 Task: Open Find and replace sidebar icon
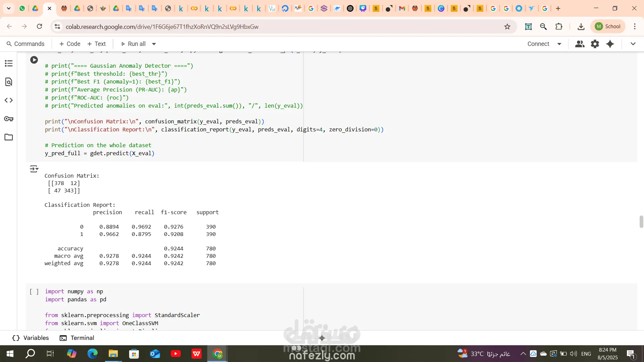pyautogui.click(x=9, y=82)
